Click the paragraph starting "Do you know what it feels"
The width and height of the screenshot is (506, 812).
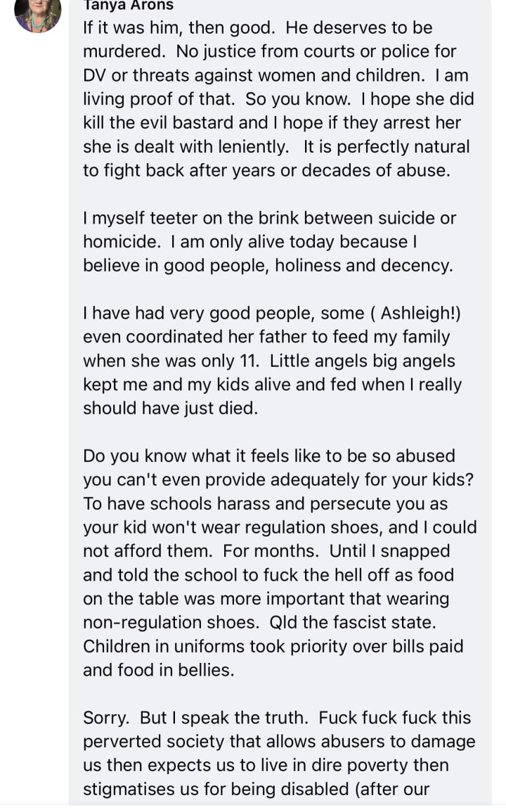tap(279, 562)
